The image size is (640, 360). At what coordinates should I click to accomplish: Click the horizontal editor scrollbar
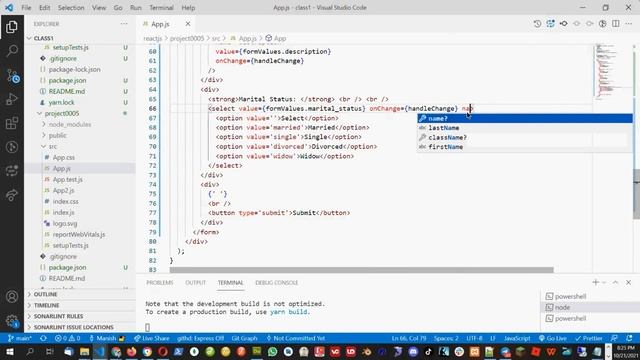click(x=361, y=270)
